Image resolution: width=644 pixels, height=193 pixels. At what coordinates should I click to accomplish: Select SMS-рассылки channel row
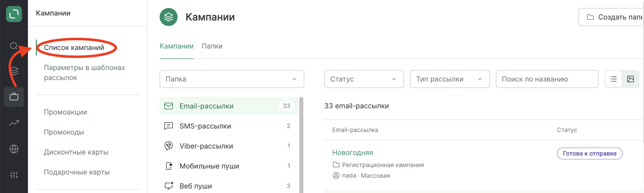(229, 126)
